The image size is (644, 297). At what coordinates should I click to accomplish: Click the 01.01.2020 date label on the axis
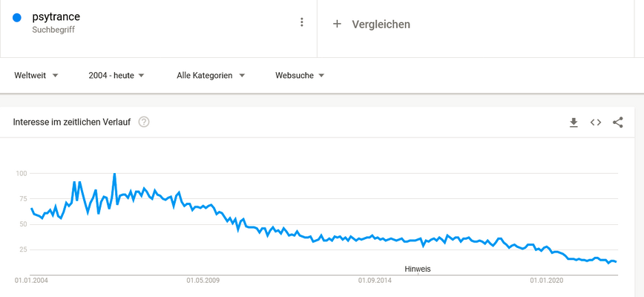click(x=547, y=281)
